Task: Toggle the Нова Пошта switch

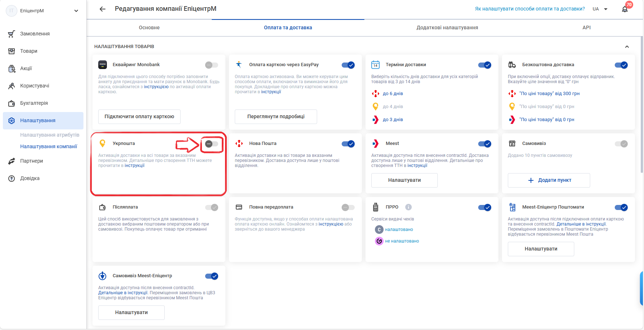Action: click(x=348, y=144)
